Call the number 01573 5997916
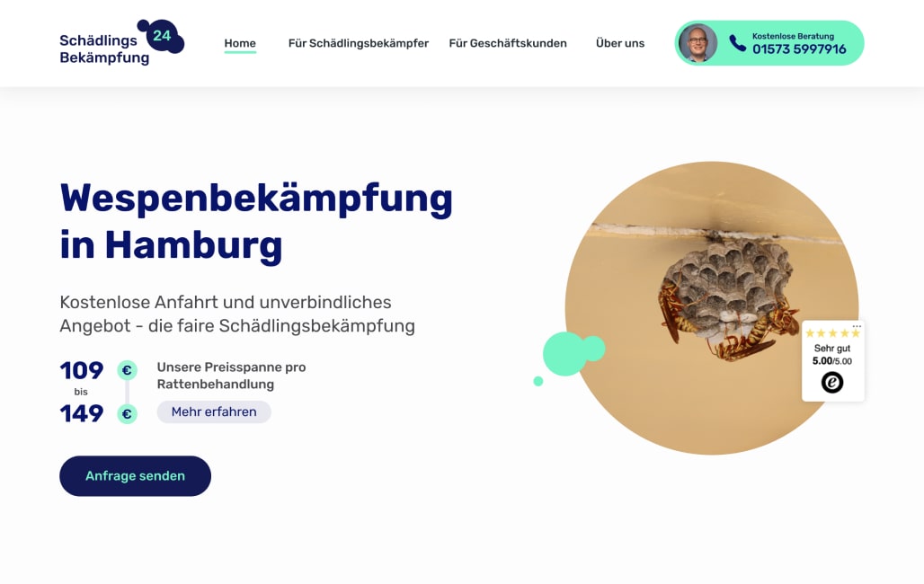The width and height of the screenshot is (924, 584). [x=799, y=49]
